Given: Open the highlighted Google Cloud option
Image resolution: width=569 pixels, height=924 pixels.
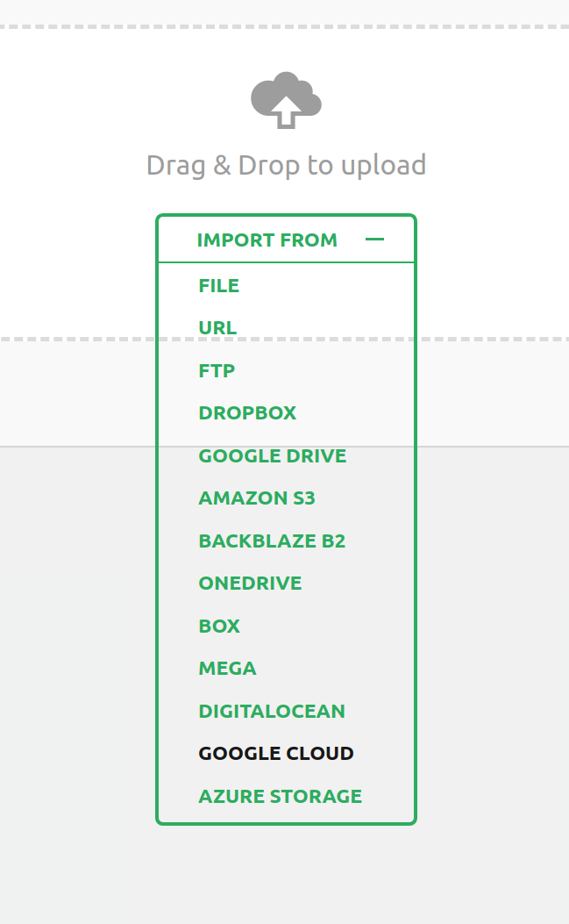Looking at the screenshot, I should 276,754.
